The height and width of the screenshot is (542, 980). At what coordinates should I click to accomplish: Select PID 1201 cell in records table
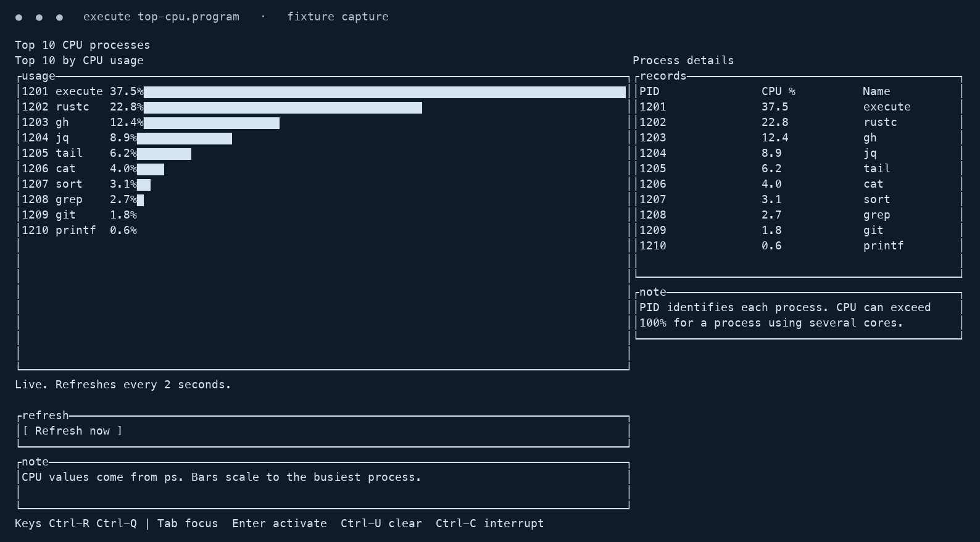(653, 107)
